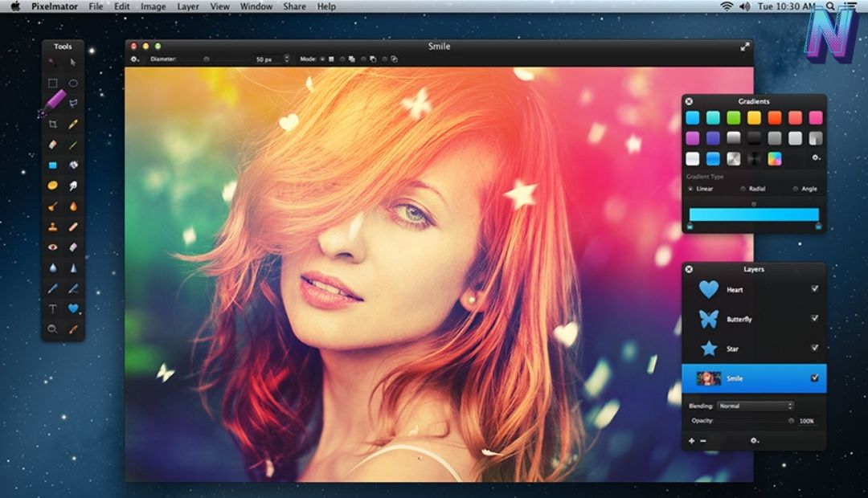Image resolution: width=868 pixels, height=498 pixels.
Task: Open the View menu
Action: click(x=219, y=6)
